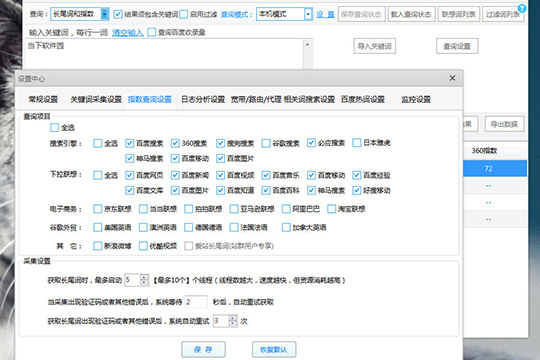Uncheck the 百度视频 checkbox
Image resolution: width=540 pixels, height=360 pixels.
(220, 175)
